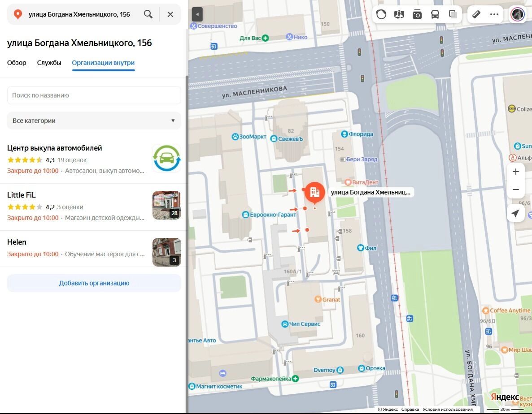Click the red building pin on the map
Screen dimensions: 532x414
click(x=314, y=192)
